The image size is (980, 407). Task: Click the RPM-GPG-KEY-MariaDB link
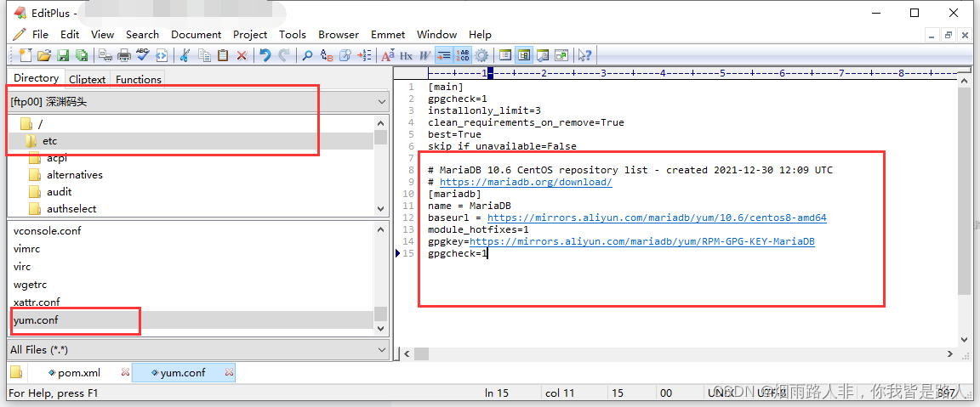pyautogui.click(x=642, y=241)
